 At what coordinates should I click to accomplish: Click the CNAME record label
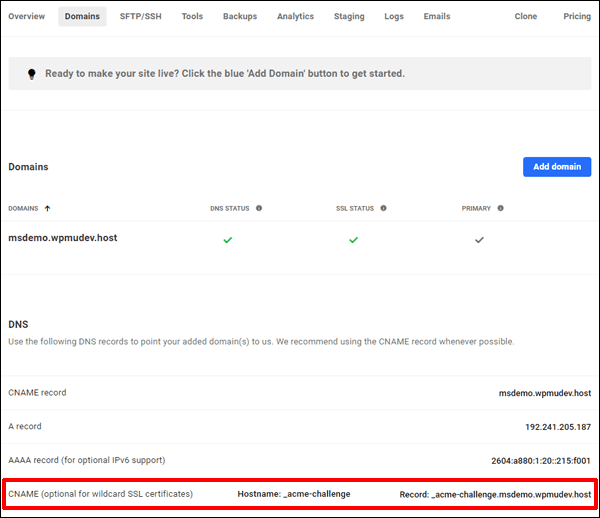(37, 393)
